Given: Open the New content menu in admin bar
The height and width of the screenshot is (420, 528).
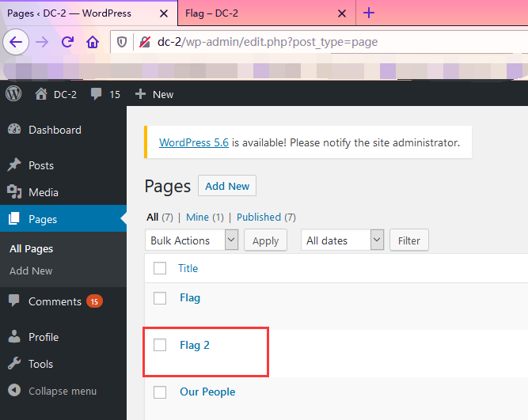Looking at the screenshot, I should [x=154, y=94].
